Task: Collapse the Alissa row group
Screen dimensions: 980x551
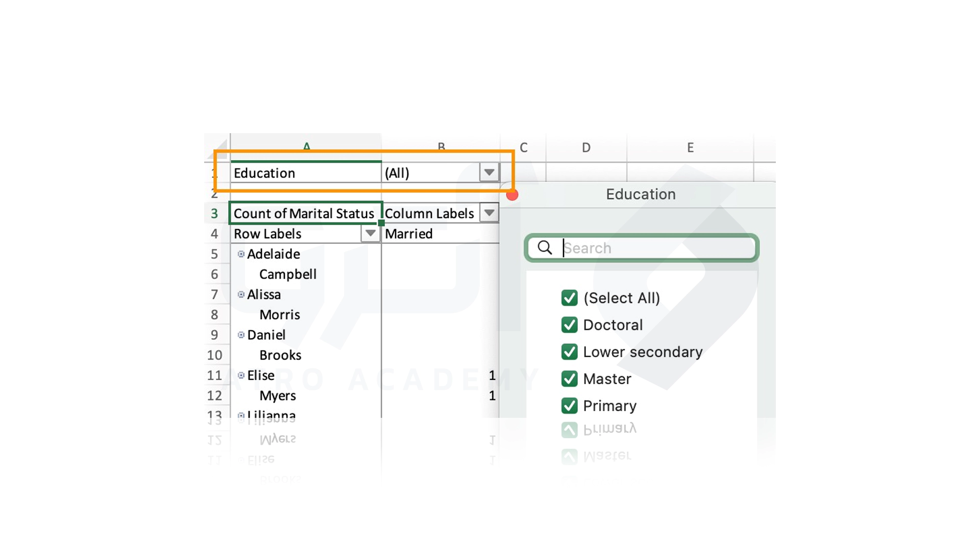Action: [241, 294]
